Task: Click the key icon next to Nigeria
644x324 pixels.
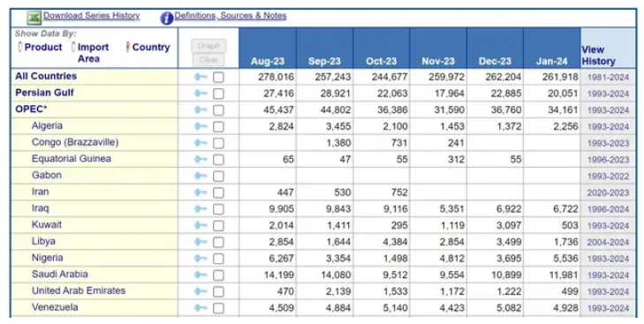Action: pos(201,259)
